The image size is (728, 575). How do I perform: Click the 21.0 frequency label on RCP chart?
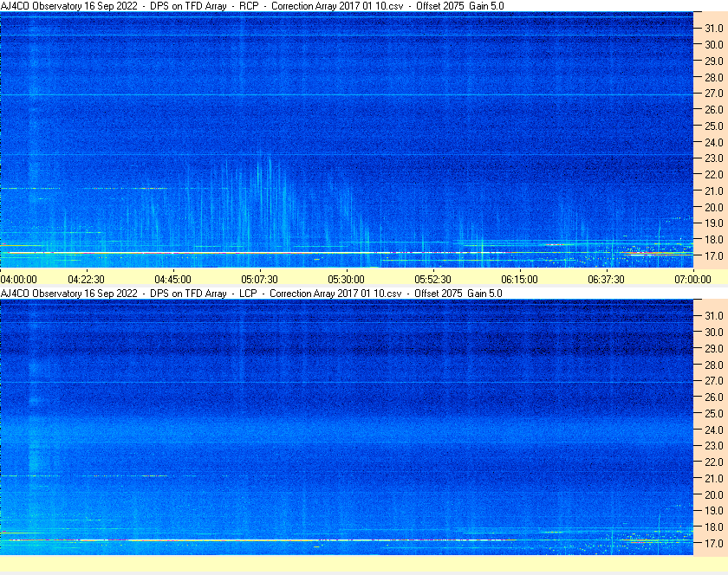click(714, 191)
